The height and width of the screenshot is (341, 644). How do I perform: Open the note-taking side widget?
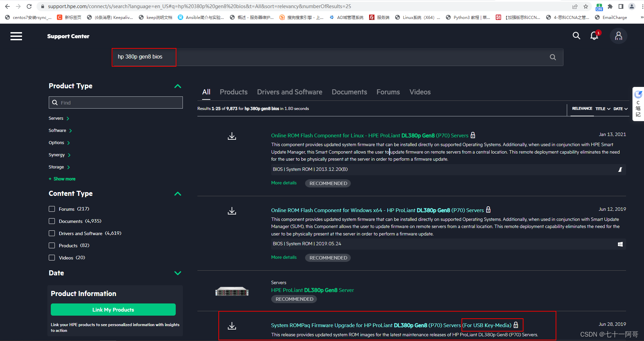coord(638,104)
